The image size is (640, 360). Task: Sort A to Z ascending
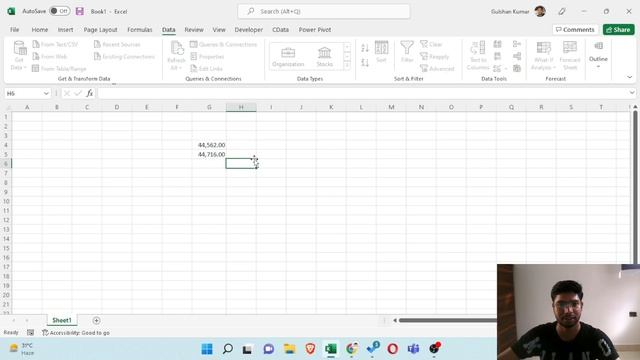[x=365, y=48]
